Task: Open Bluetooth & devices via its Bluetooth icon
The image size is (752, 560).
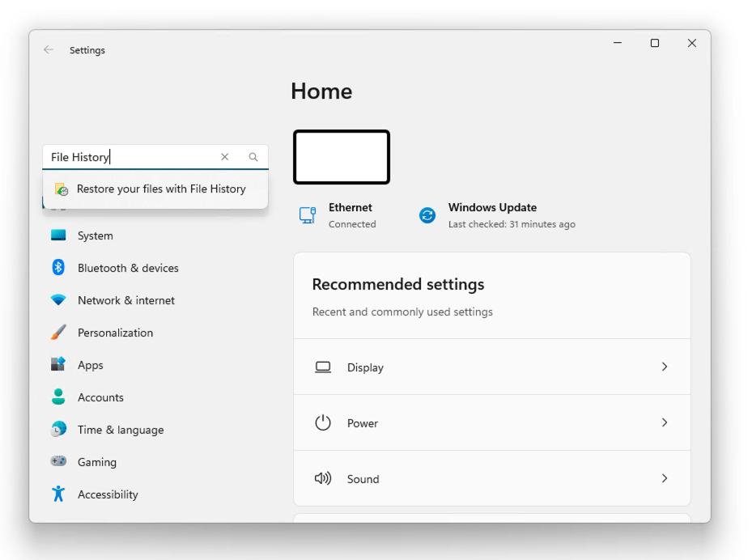Action: [x=58, y=268]
